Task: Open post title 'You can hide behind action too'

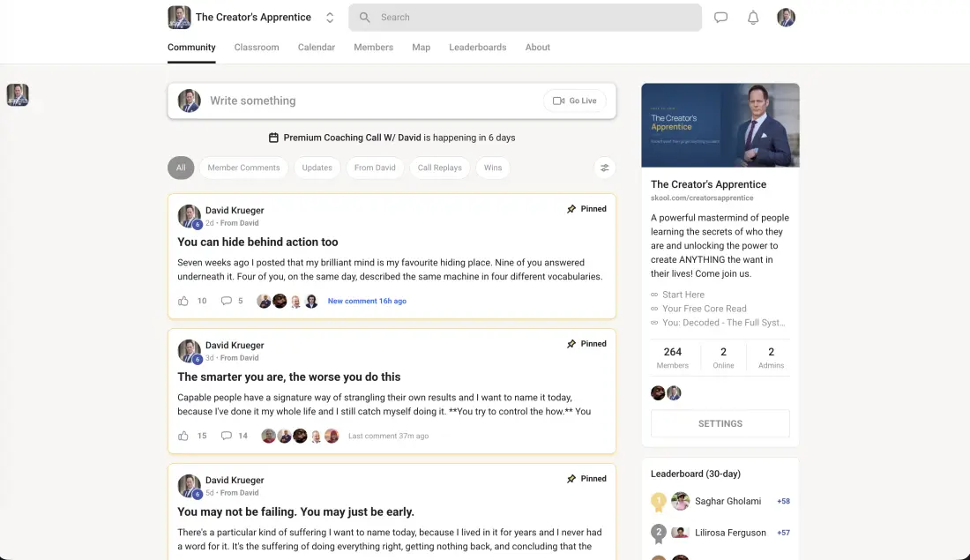Action: point(258,242)
